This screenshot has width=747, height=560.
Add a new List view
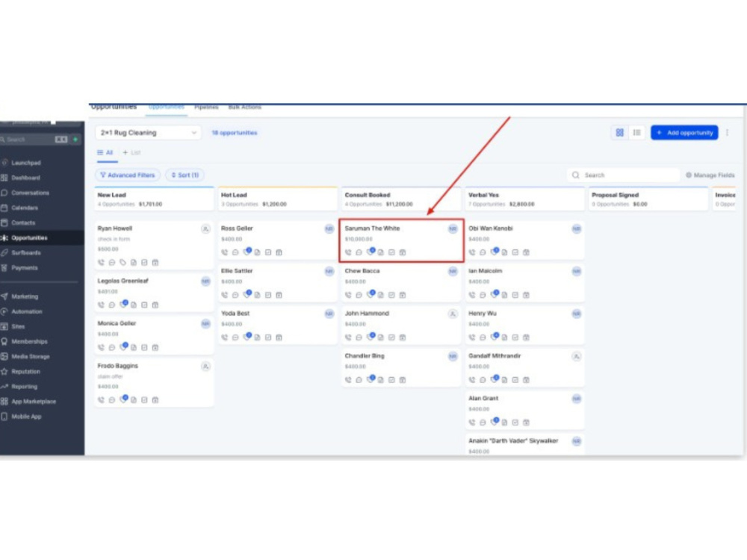pos(131,152)
